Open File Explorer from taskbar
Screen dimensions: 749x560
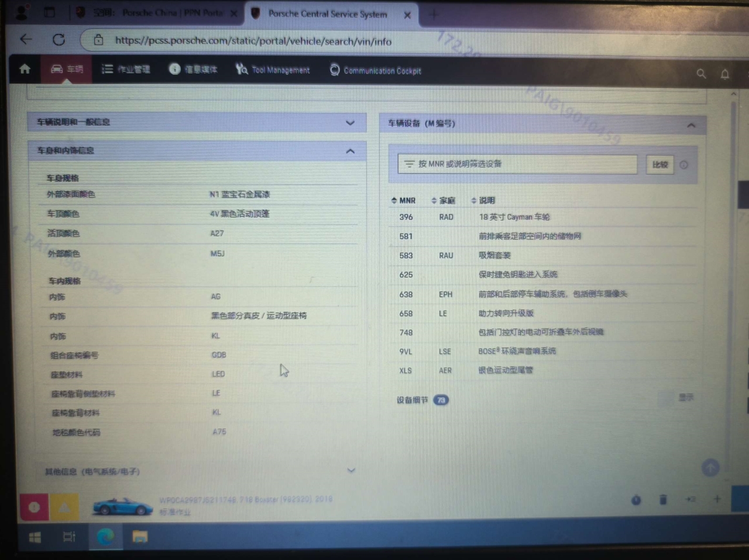coord(140,537)
